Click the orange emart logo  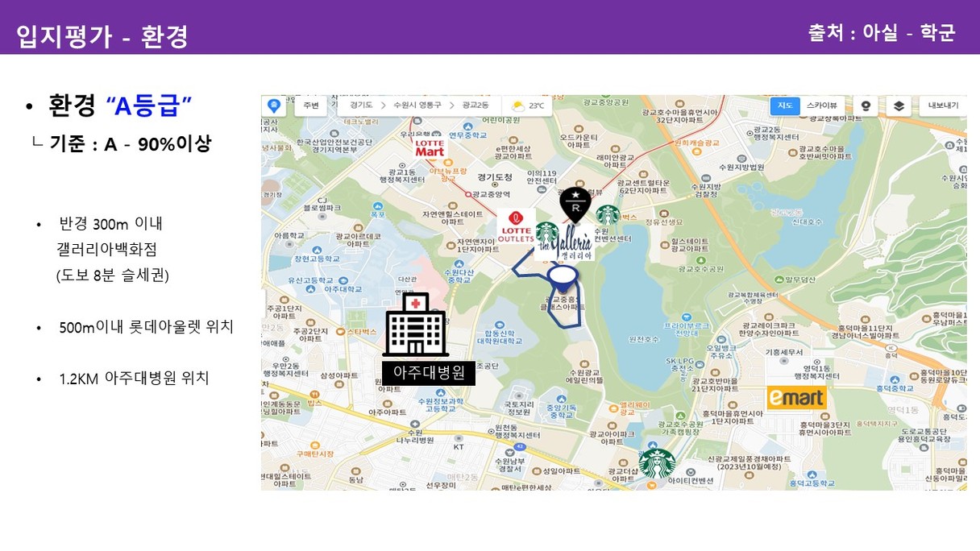795,398
